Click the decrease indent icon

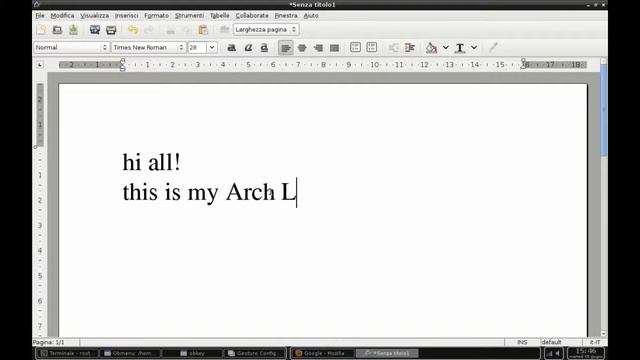393,48
